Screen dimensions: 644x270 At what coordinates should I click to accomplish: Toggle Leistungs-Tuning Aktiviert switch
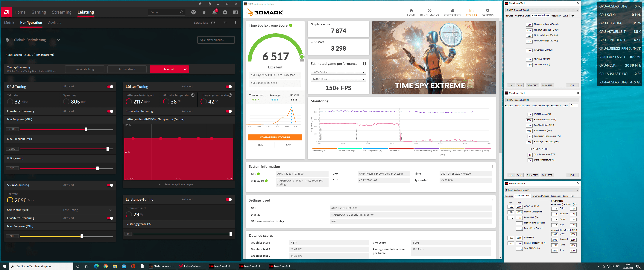[229, 199]
